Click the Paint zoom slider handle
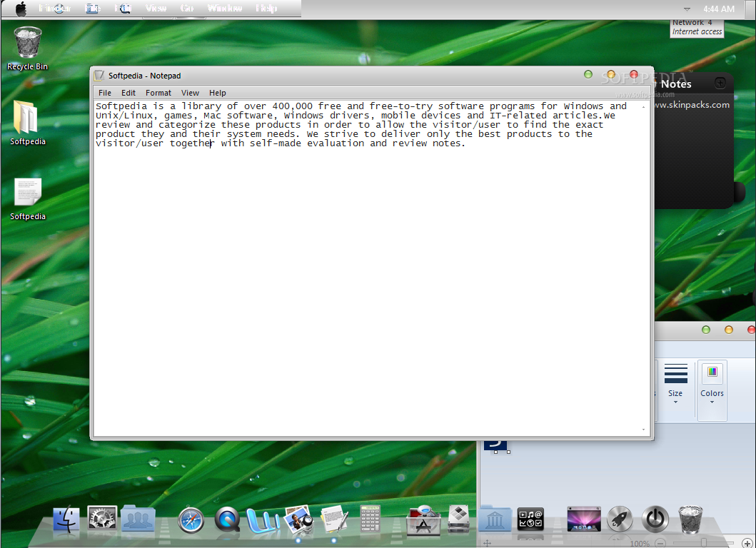 [705, 543]
